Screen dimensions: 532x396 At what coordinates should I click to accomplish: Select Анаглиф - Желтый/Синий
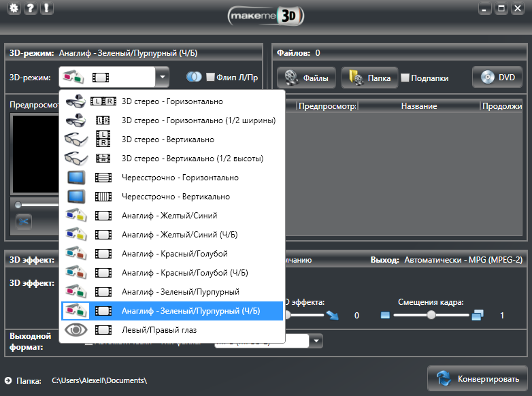[x=172, y=216]
